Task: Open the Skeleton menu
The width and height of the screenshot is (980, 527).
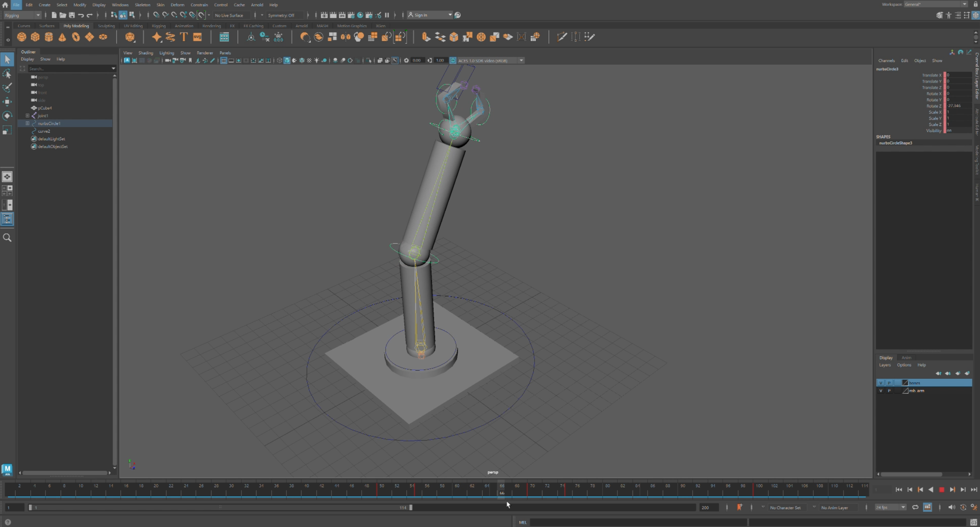Action: coord(142,5)
